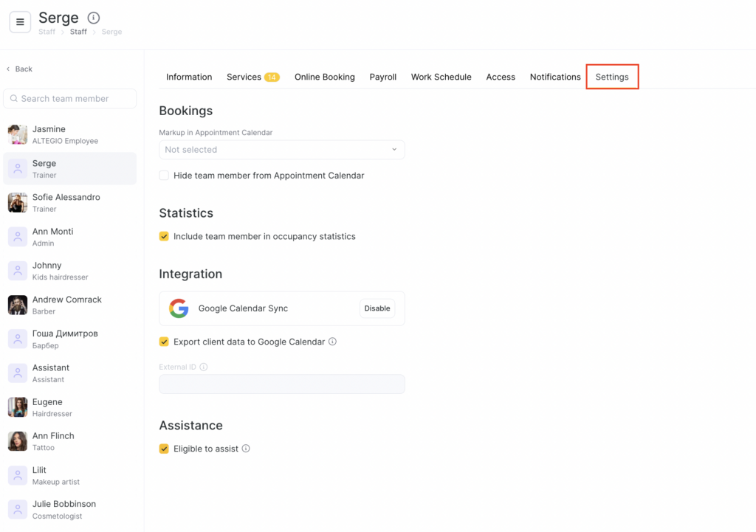Uncheck Export client data to Google Calendar
The width and height of the screenshot is (756, 532).
pyautogui.click(x=164, y=342)
